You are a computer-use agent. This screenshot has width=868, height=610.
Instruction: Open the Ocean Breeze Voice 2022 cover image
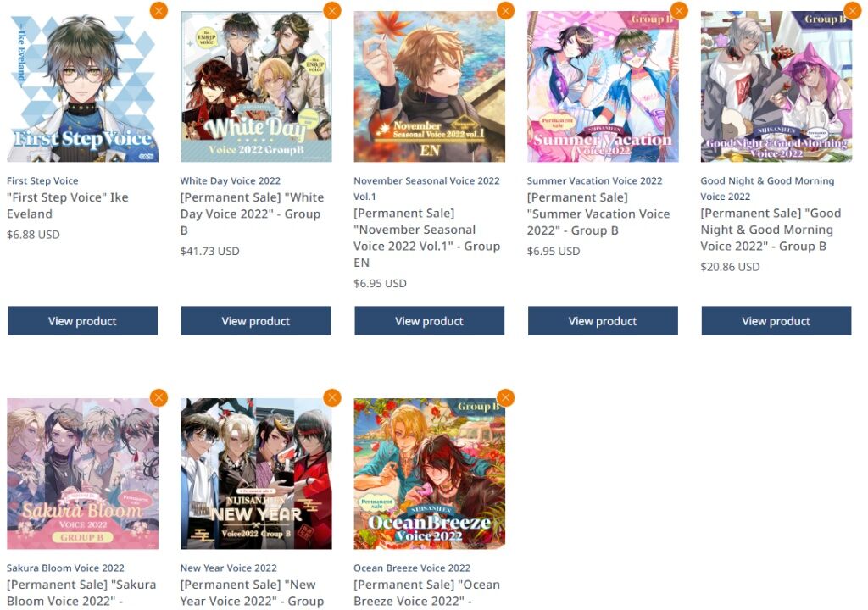click(x=429, y=474)
